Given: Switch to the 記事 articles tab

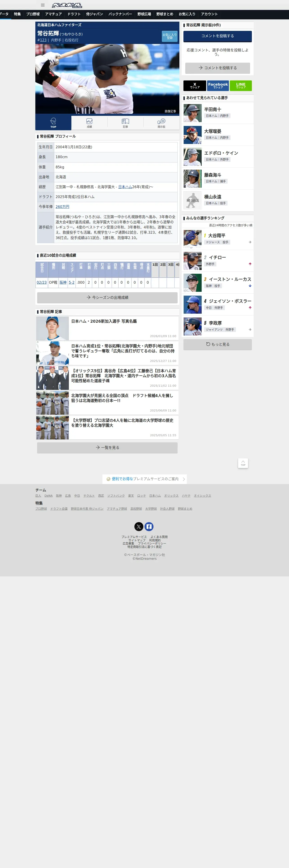Looking at the screenshot, I should [125, 123].
